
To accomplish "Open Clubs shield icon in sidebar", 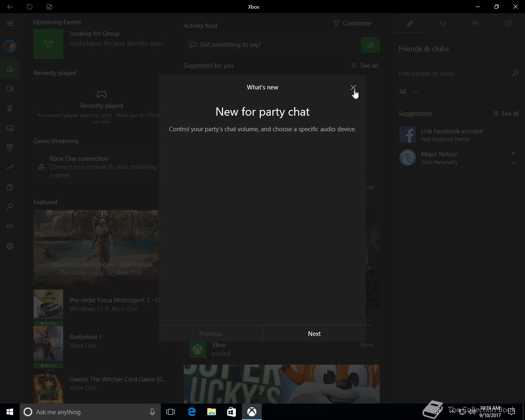I will (x=10, y=148).
